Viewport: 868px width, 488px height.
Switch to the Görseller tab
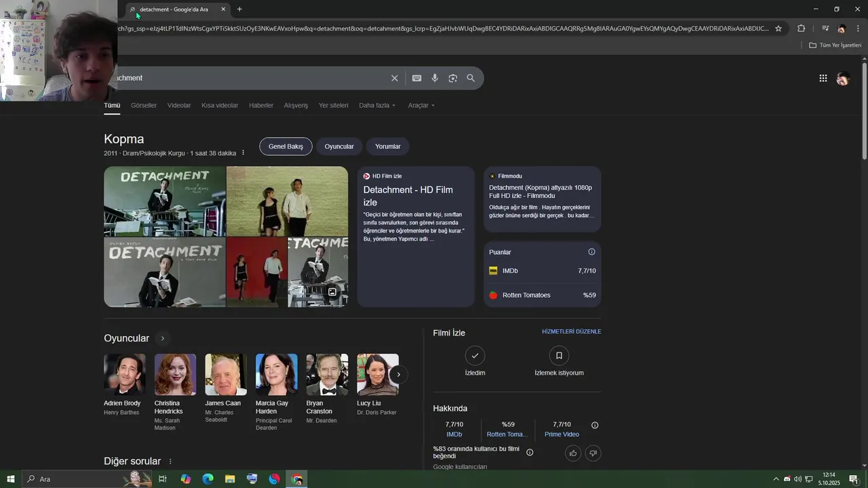click(x=144, y=106)
